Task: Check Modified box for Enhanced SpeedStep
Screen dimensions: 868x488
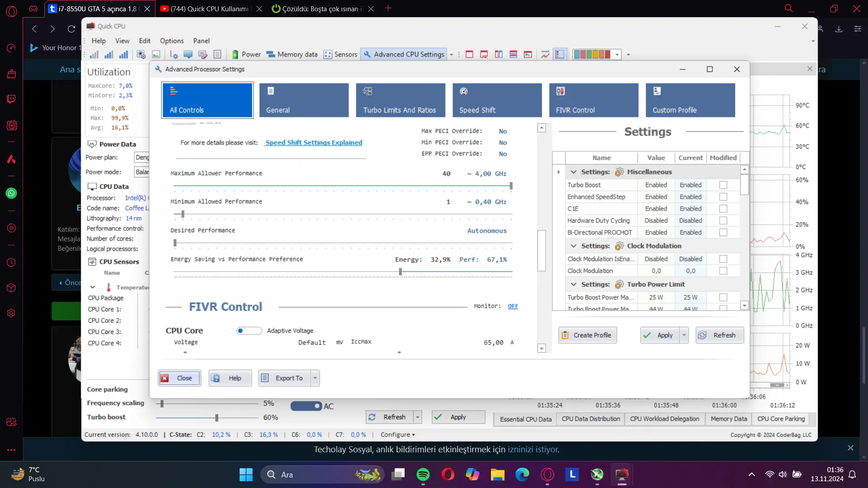Action: click(723, 197)
